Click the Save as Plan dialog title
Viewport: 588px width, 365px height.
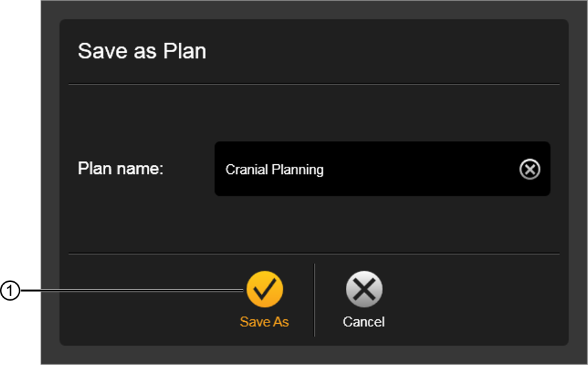142,51
